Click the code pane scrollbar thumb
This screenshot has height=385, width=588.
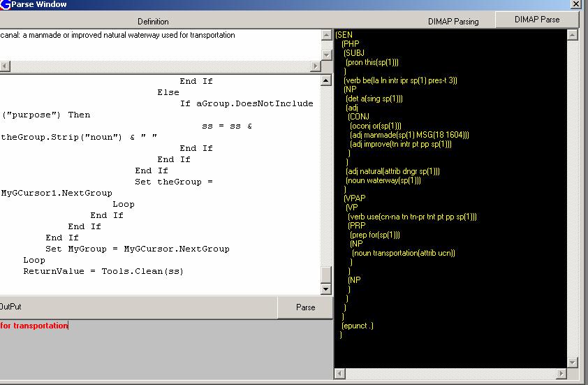(x=326, y=275)
